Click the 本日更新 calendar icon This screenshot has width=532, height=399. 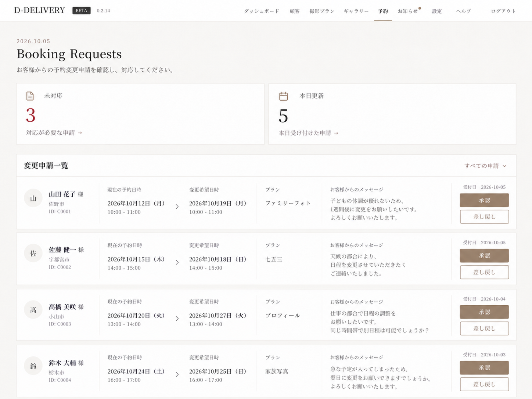284,96
